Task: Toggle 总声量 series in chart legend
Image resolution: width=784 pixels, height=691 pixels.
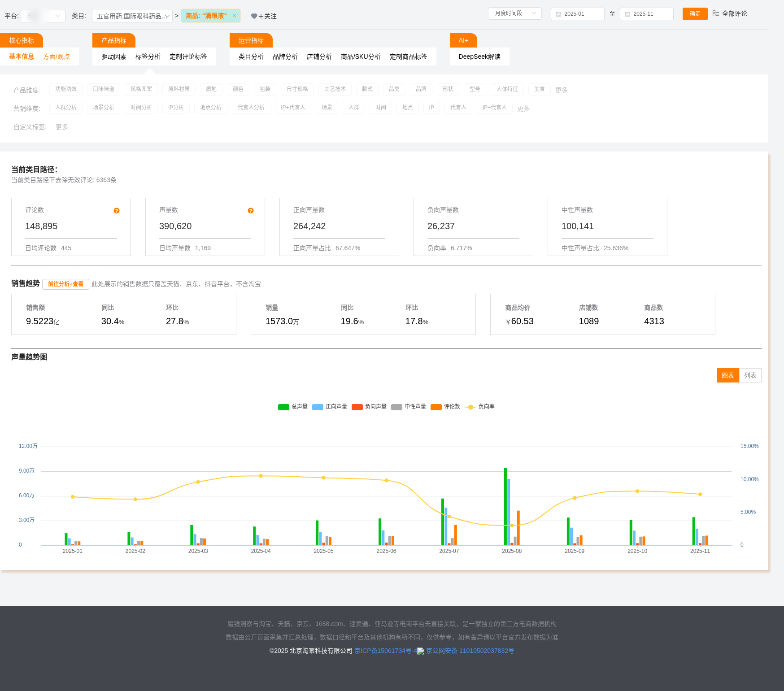Action: (x=283, y=407)
